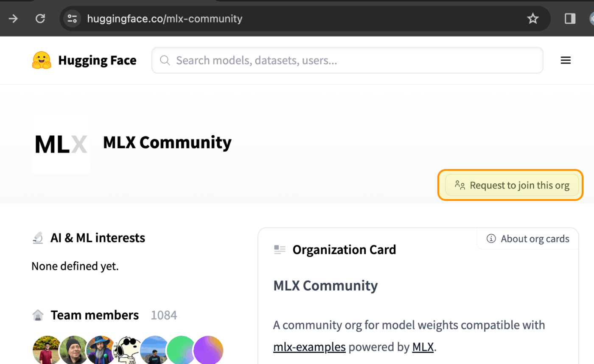This screenshot has width=594, height=364.
Task: Click the magnifier icon in search box
Action: coord(165,60)
